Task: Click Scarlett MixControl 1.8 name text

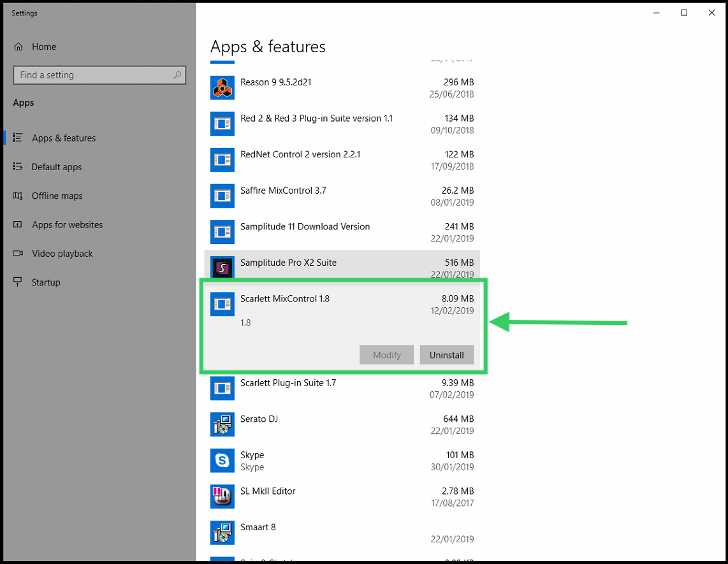Action: tap(284, 298)
